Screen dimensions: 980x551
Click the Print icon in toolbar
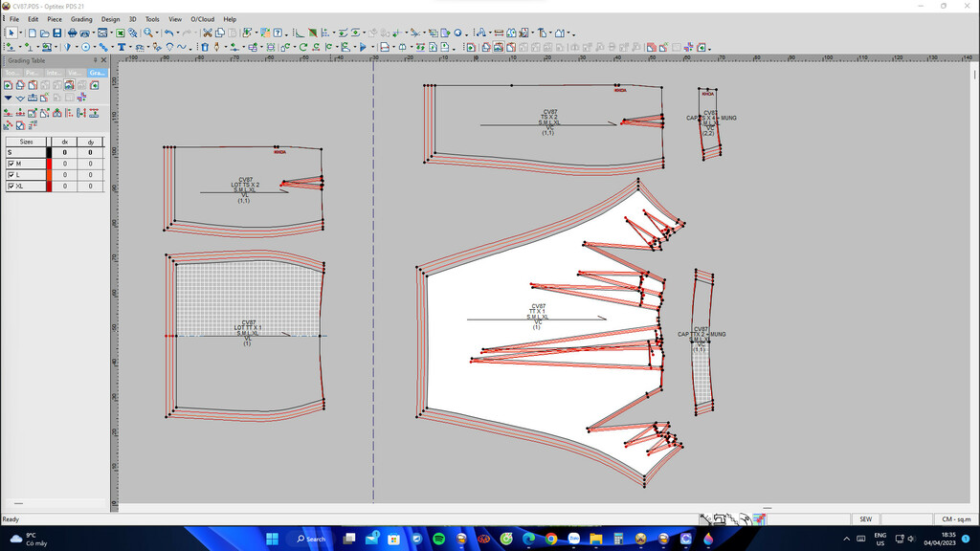[x=72, y=33]
